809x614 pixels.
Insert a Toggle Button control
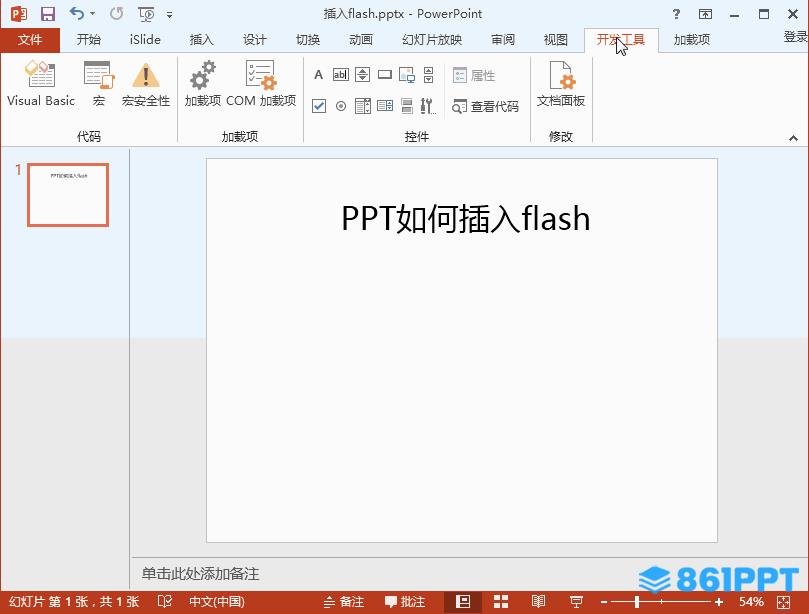407,106
